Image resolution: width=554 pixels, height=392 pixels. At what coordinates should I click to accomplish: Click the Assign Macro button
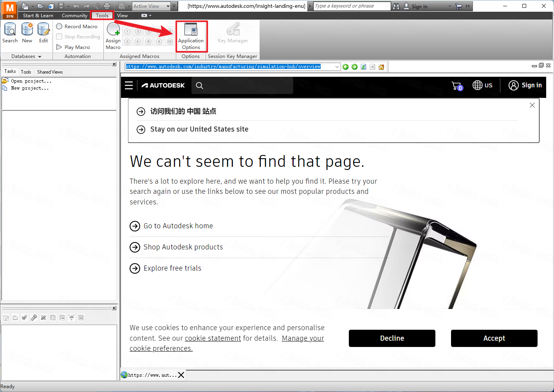coord(113,36)
